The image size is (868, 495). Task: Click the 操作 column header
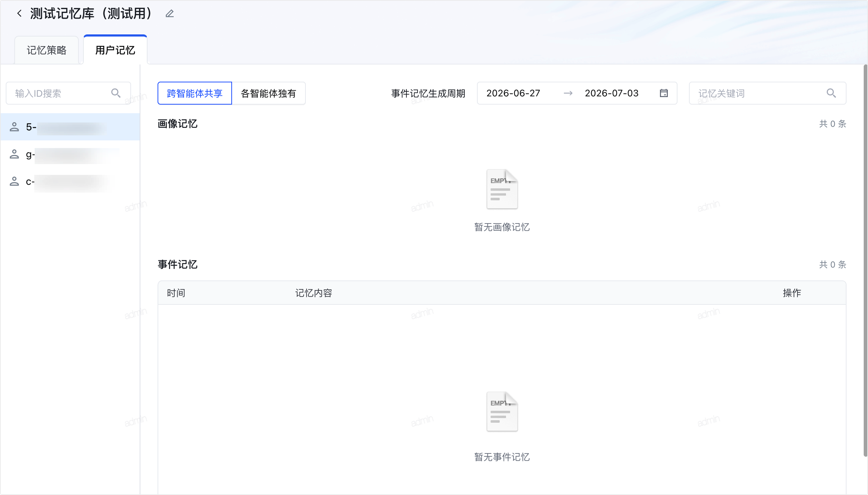tap(792, 293)
